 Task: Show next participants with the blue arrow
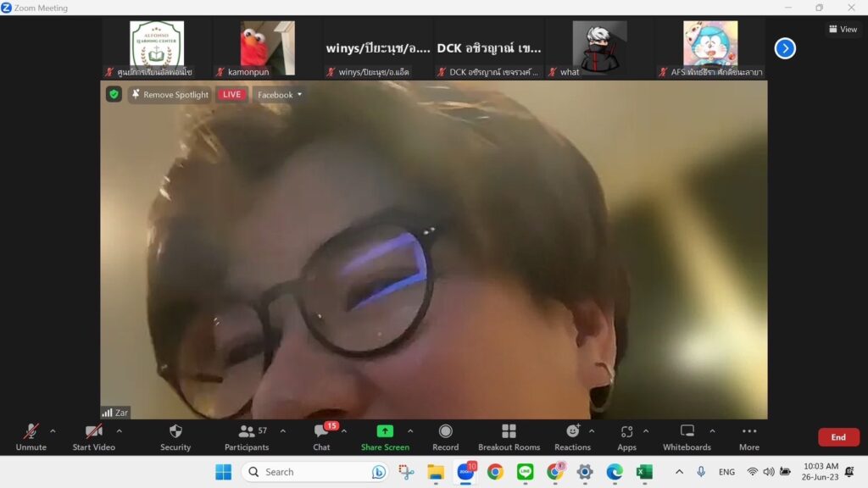pyautogui.click(x=785, y=48)
